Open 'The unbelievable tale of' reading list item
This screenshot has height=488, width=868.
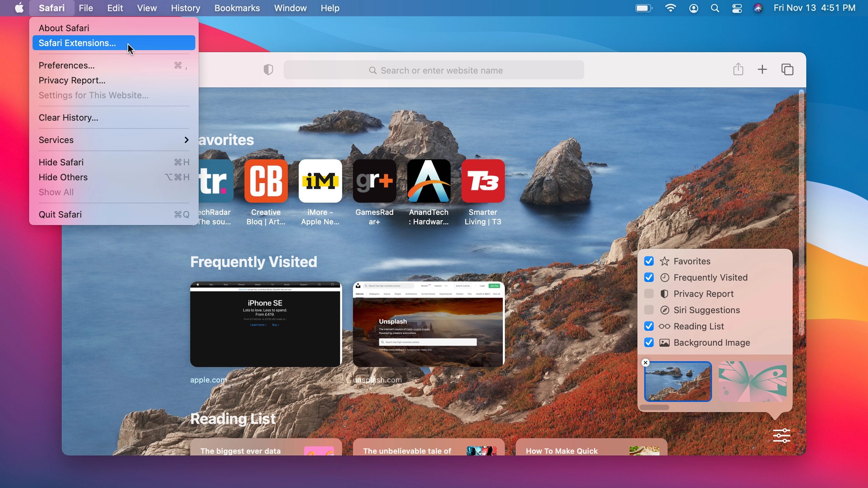pos(429,447)
